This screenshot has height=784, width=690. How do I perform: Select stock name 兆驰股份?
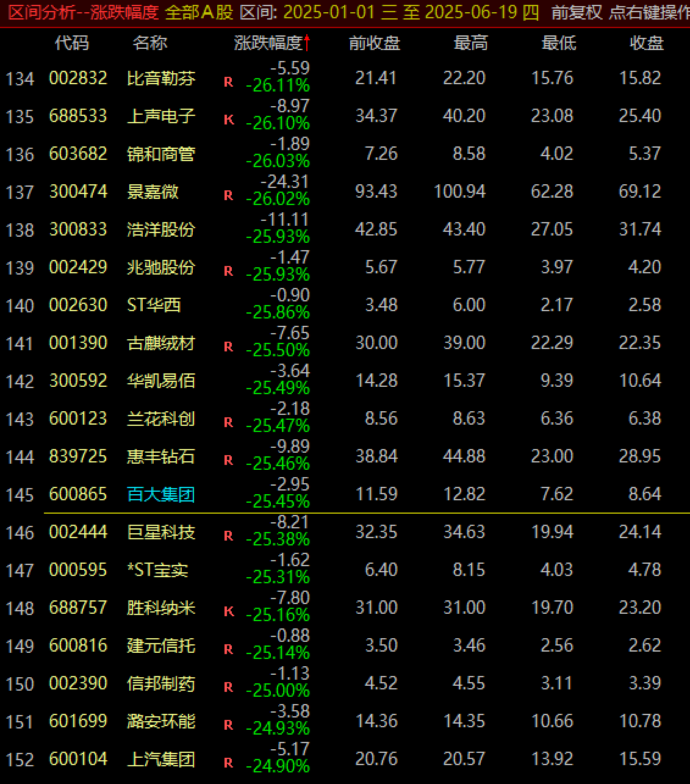point(161,267)
